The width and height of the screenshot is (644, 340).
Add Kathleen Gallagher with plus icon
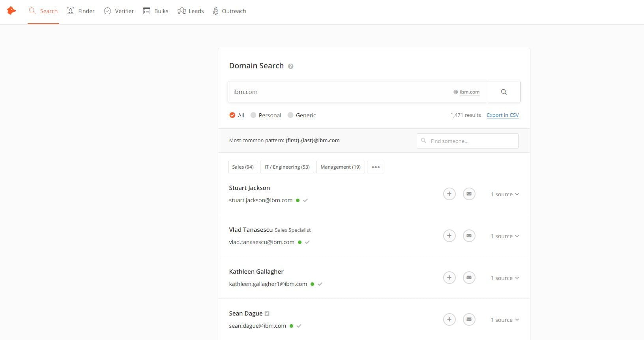[449, 278]
